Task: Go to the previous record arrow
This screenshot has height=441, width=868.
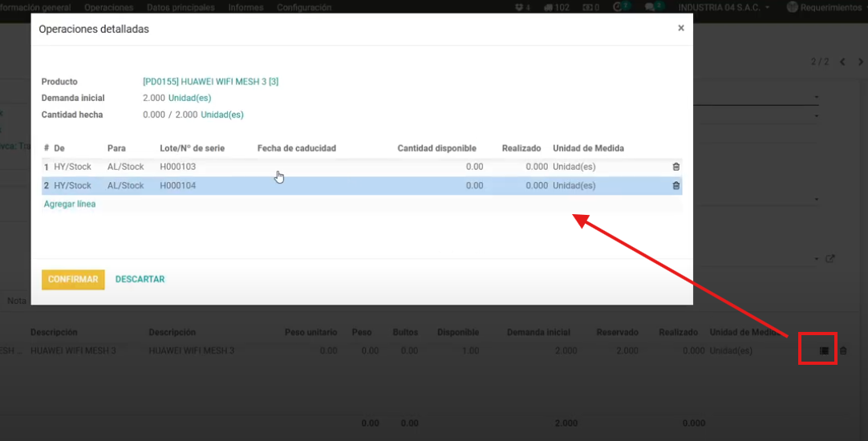Action: click(x=842, y=62)
